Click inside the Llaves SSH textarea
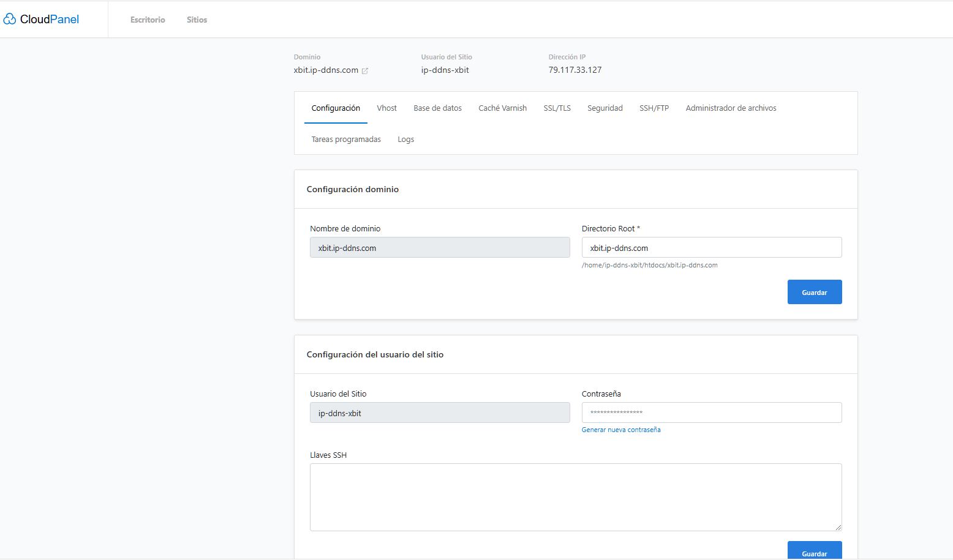 (576, 497)
